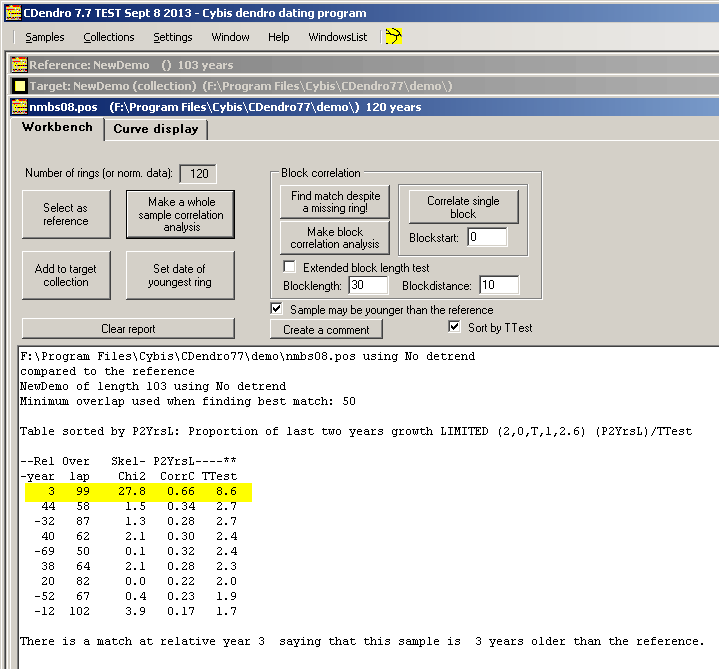The height and width of the screenshot is (669, 719).
Task: Click the Reference: NewDemo window icon
Action: (19, 65)
